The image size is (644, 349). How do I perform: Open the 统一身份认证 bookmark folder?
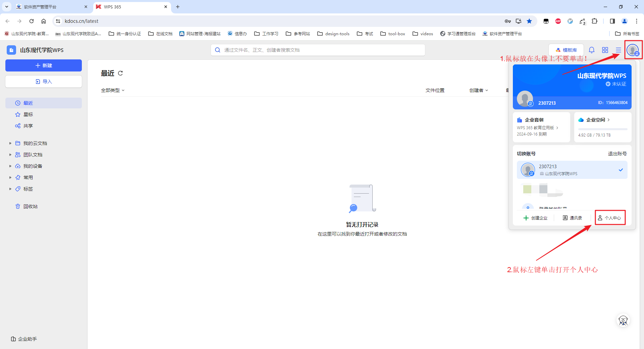click(x=125, y=34)
